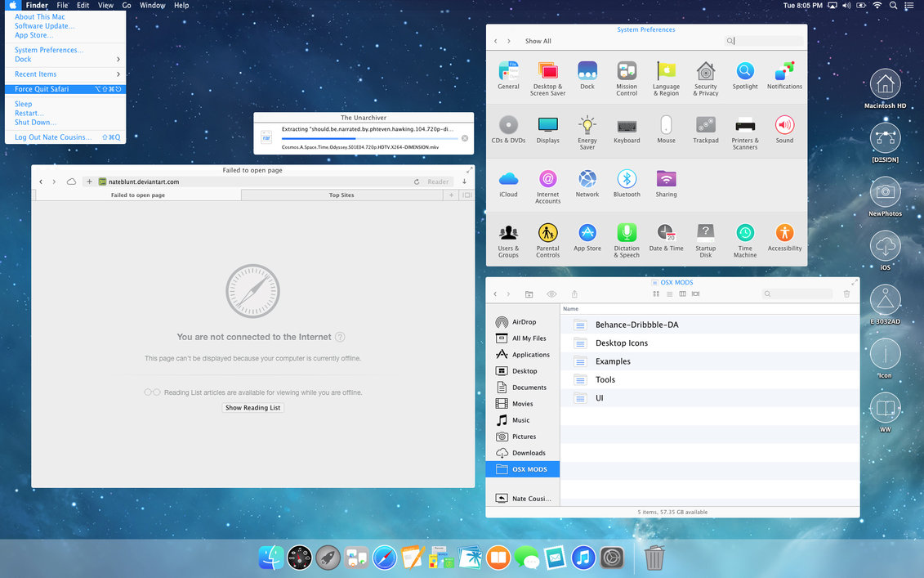This screenshot has width=924, height=578.
Task: Toggle Quick Look eye icon in Finder
Action: click(551, 294)
